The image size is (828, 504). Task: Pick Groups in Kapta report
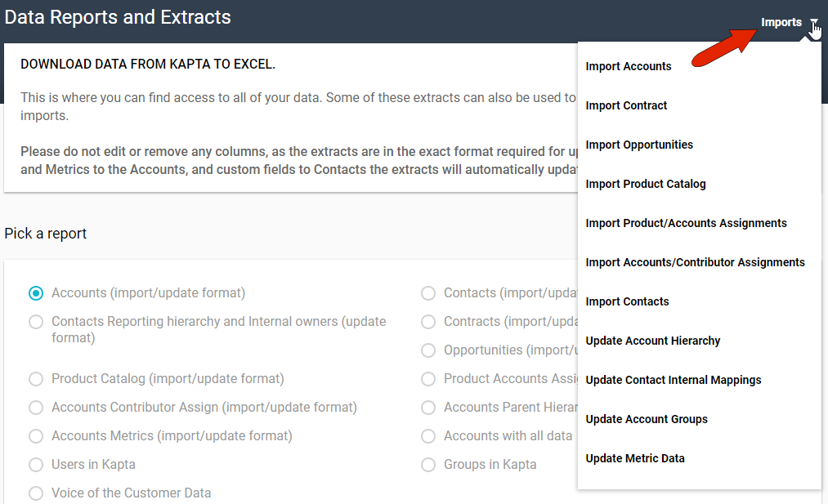tap(428, 465)
